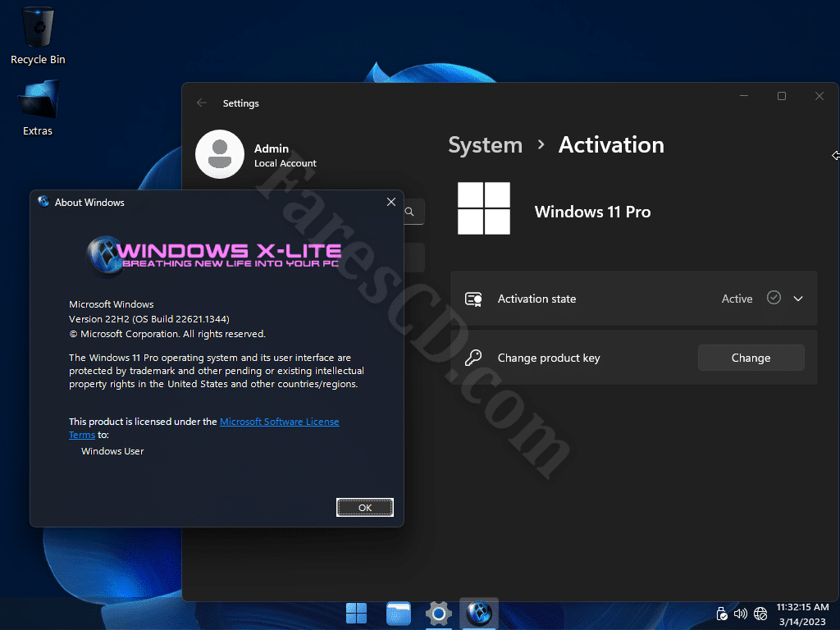Click the Settings gear on taskbar
The width and height of the screenshot is (840, 630).
coord(439,614)
